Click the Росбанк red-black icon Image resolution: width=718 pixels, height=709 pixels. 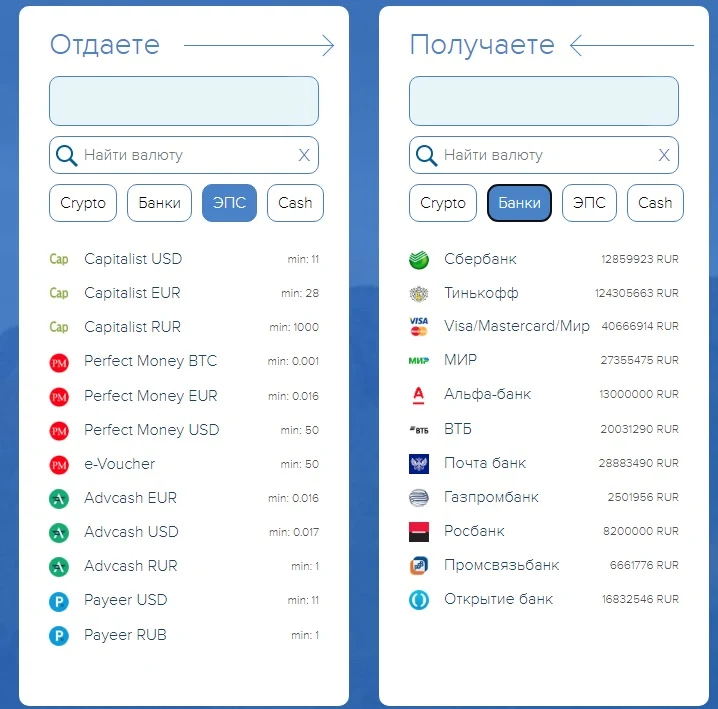pyautogui.click(x=419, y=532)
